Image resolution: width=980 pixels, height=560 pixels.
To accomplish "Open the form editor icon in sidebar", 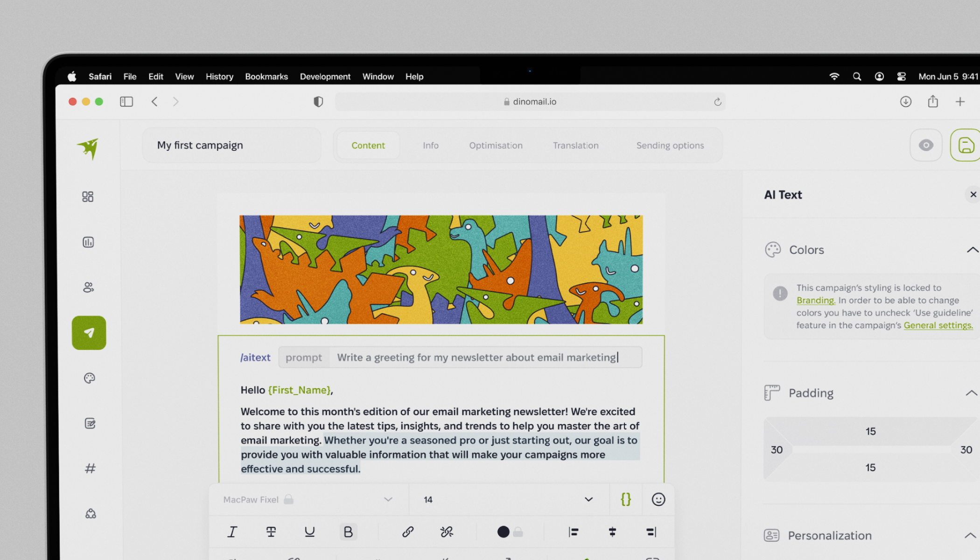I will tap(90, 423).
